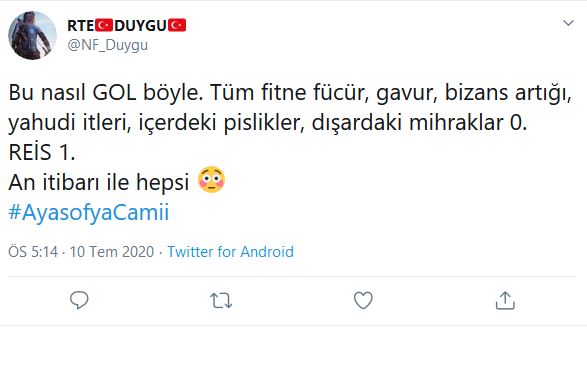The height and width of the screenshot is (366, 587).
Task: Click the 'An itibarı ile hepsi' text
Action: [x=99, y=182]
